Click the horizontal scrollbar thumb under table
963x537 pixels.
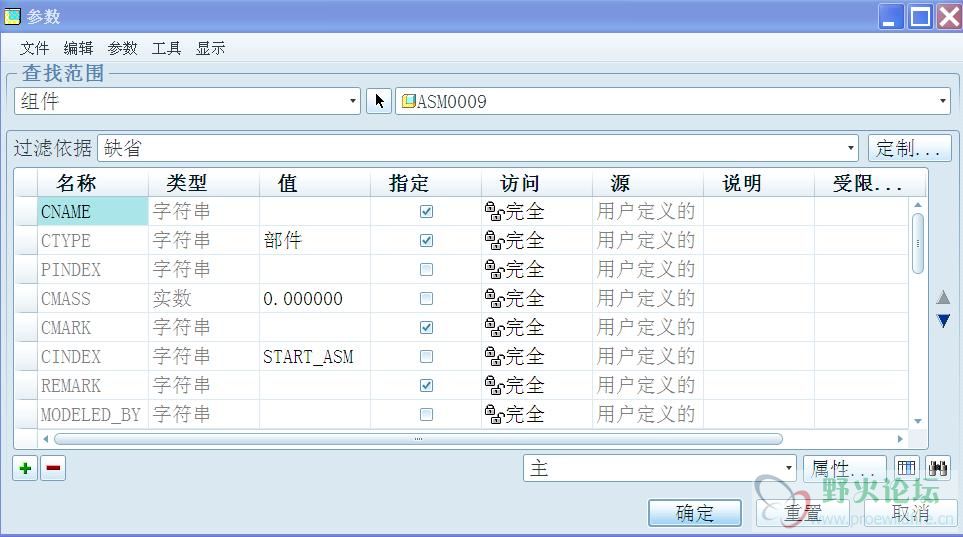click(x=418, y=439)
